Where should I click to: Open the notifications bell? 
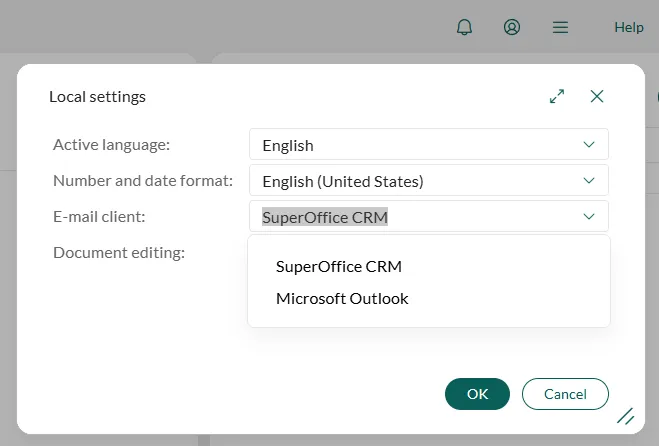point(464,27)
